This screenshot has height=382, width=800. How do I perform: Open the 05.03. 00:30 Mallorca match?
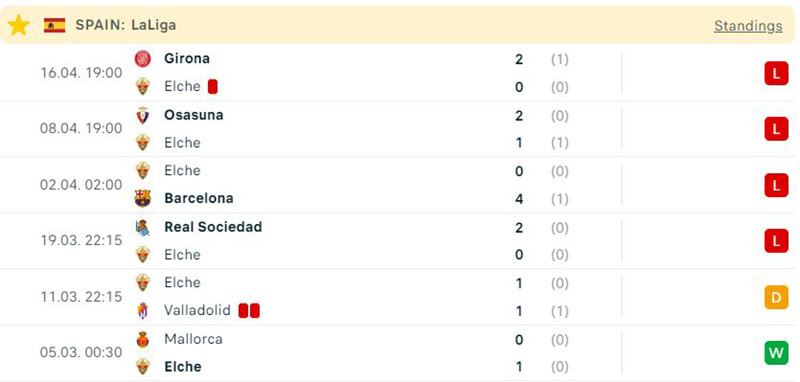[398, 353]
